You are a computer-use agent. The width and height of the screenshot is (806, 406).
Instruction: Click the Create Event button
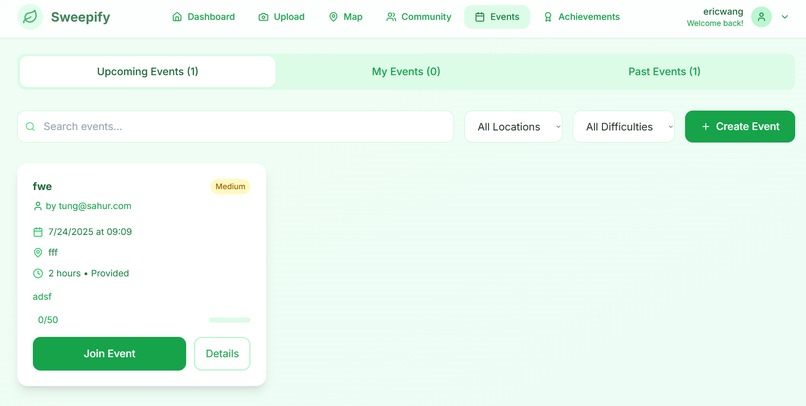coord(740,126)
